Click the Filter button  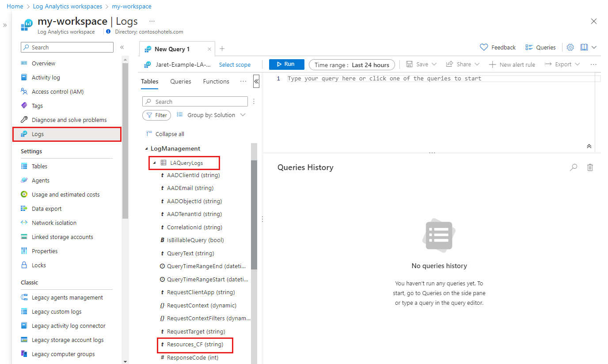(156, 115)
